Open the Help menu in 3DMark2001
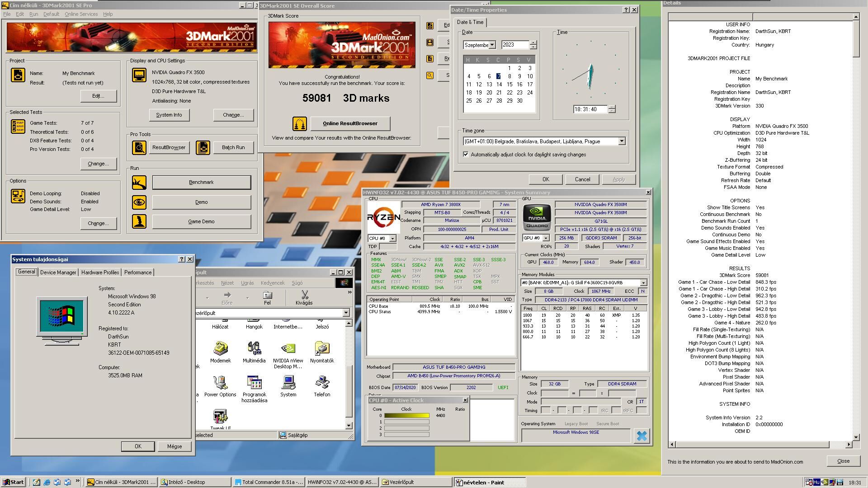This screenshot has width=868, height=488. click(x=108, y=14)
